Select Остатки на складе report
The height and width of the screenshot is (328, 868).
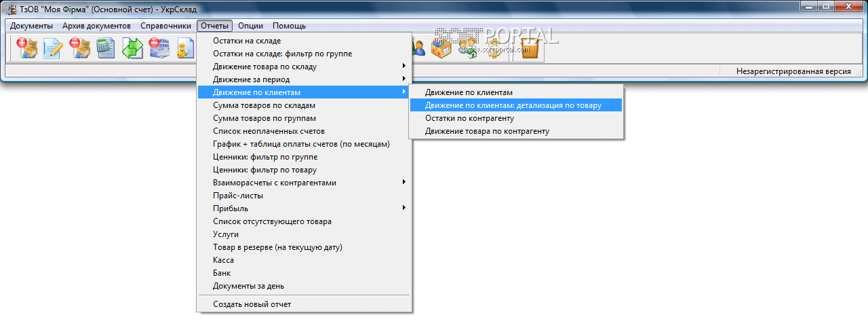(304, 41)
